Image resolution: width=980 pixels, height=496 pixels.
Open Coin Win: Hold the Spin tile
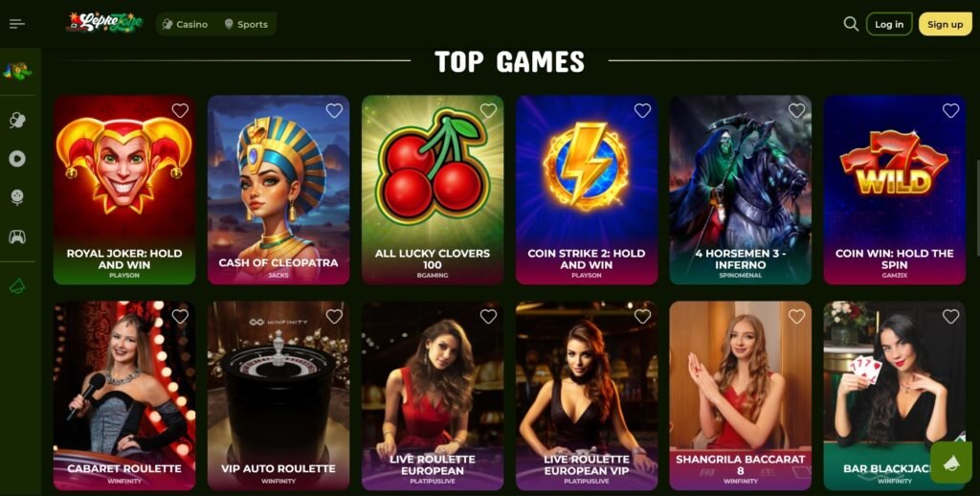pos(895,191)
